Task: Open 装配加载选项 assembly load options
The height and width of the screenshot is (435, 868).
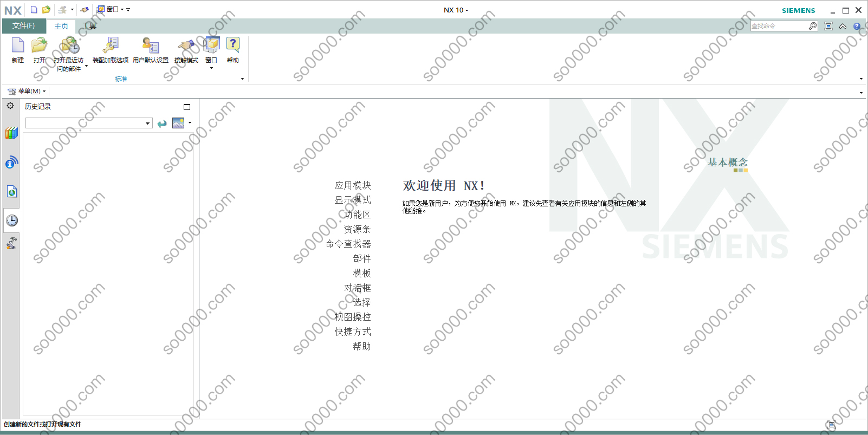Action: (x=111, y=50)
